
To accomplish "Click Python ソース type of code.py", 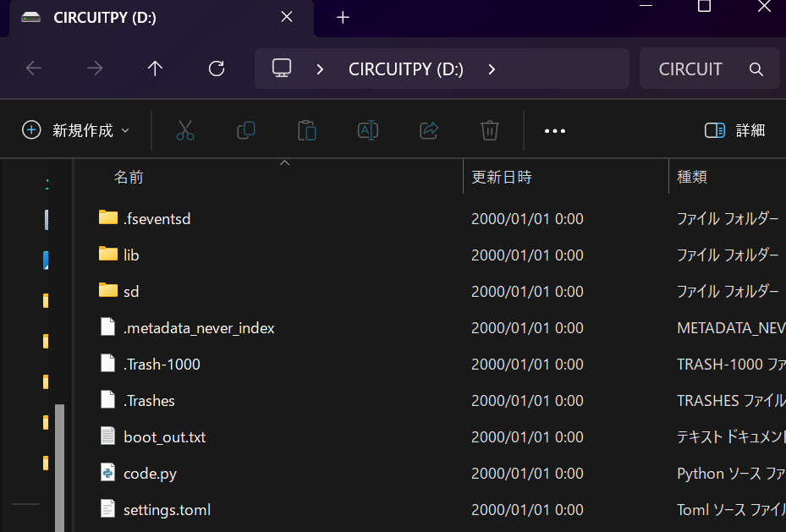I will click(731, 474).
